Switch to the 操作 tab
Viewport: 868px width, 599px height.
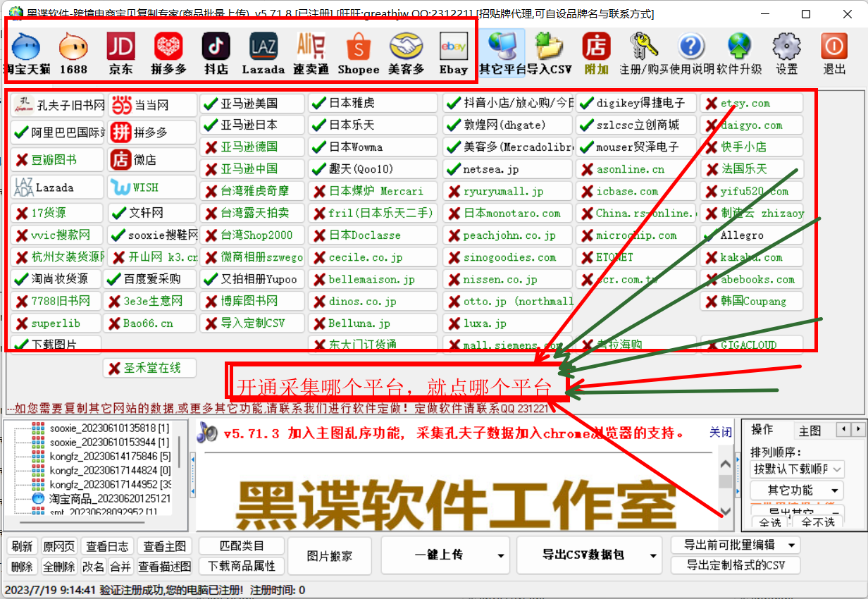click(x=762, y=430)
